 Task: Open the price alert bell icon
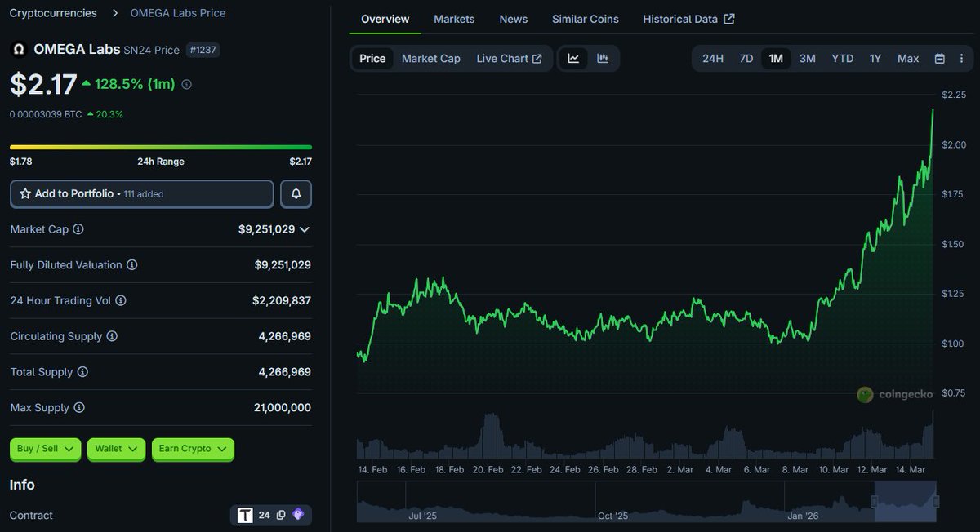296,193
